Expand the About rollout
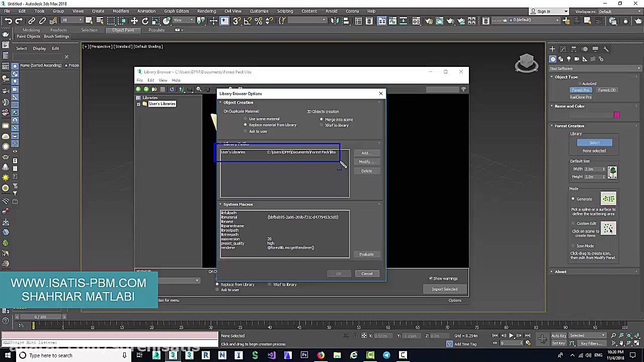 [560, 271]
